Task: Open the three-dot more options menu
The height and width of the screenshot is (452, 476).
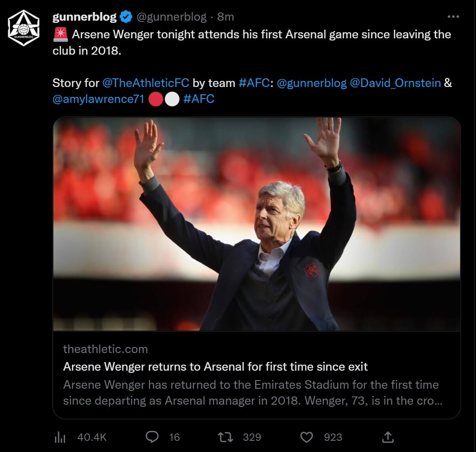Action: [453, 17]
